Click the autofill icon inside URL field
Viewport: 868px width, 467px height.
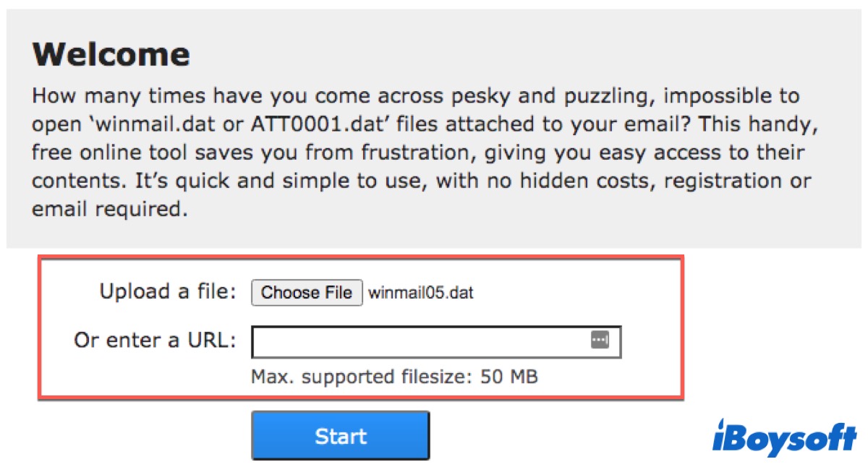[600, 340]
